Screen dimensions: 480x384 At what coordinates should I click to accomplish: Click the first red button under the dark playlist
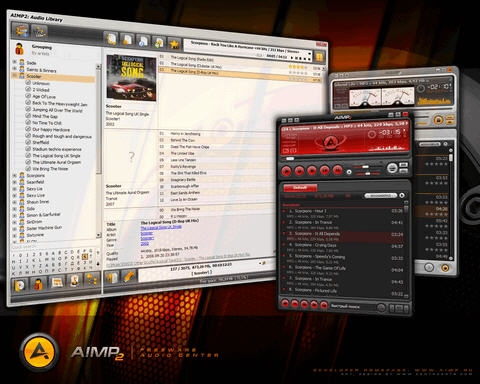(x=285, y=303)
